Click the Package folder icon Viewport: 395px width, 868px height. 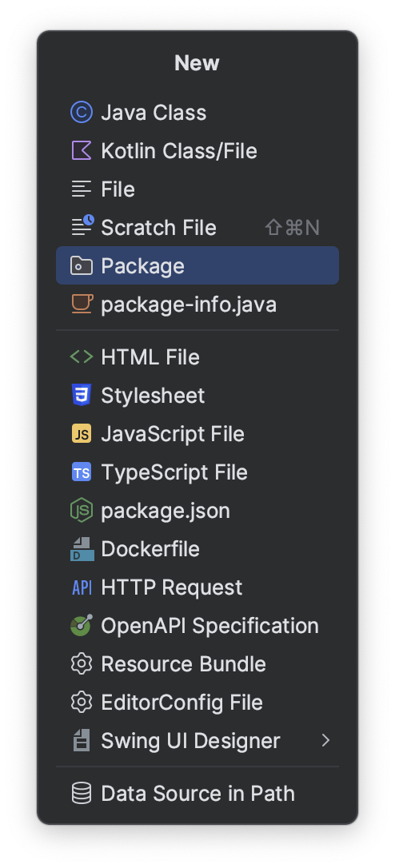click(82, 265)
